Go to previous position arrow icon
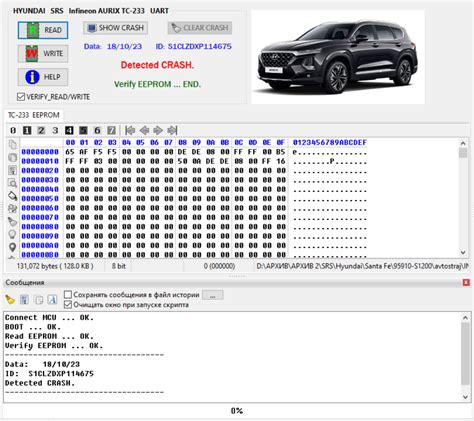This screenshot has width=474, height=421. [144, 130]
